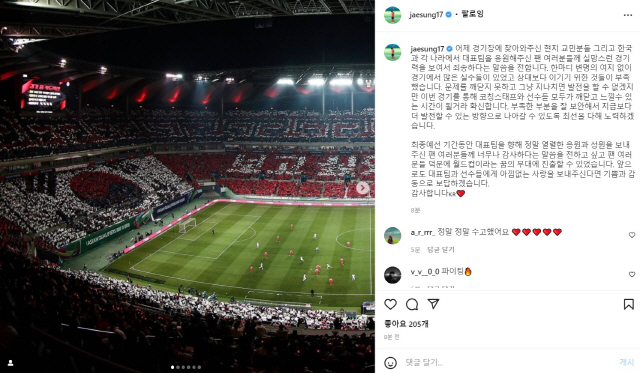This screenshot has width=640, height=373.
Task: View who liked via 좋아요 205개
Action: click(406, 324)
